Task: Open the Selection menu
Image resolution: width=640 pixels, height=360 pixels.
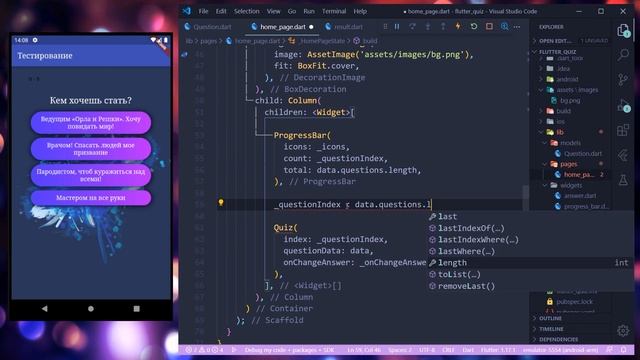Action: (x=247, y=11)
